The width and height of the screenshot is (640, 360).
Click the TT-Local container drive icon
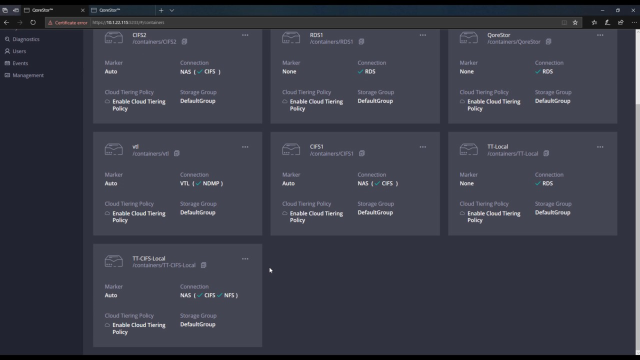click(x=469, y=149)
